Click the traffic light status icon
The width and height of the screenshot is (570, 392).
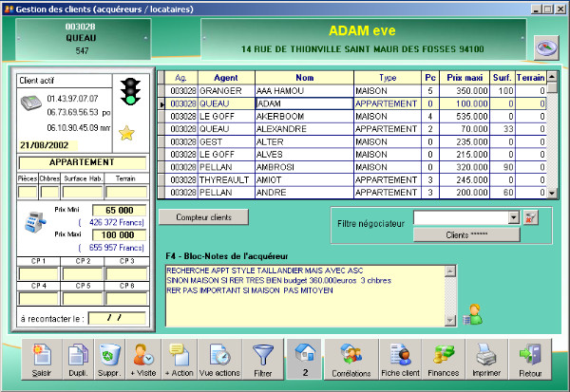click(x=130, y=92)
